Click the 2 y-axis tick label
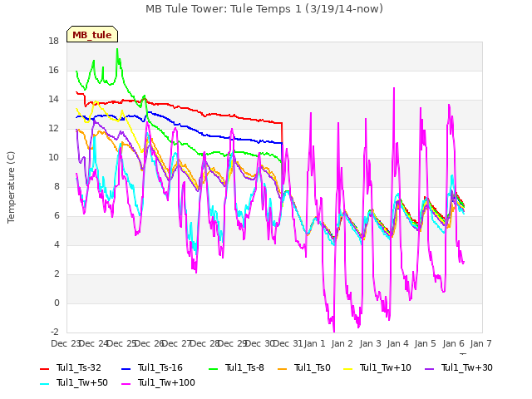 coord(57,274)
